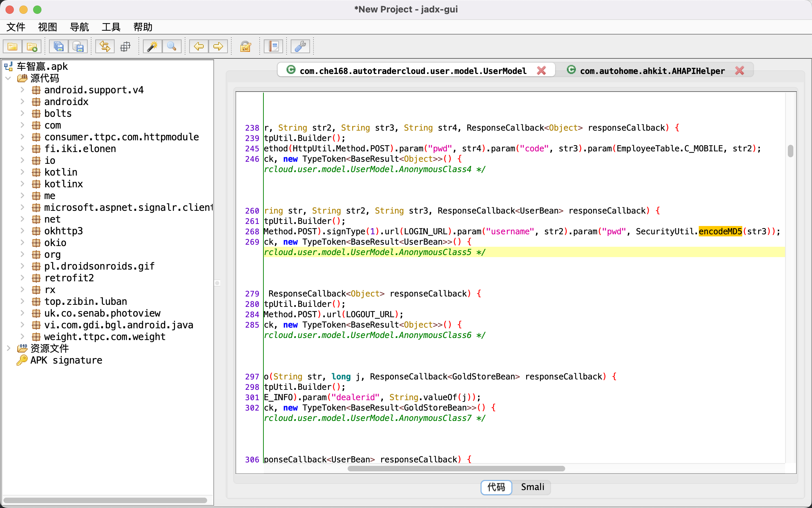Click the open file toolbar icon
Screen dimensions: 812x508
tap(12, 46)
